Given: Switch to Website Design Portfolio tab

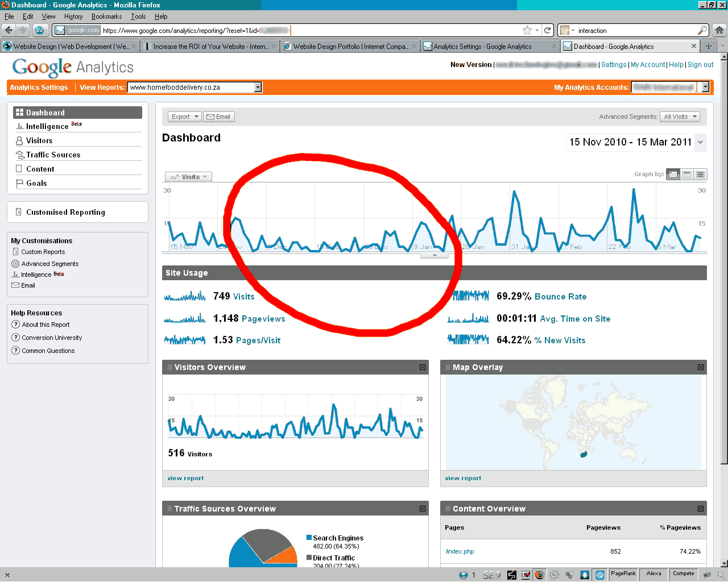Looking at the screenshot, I should 350,46.
